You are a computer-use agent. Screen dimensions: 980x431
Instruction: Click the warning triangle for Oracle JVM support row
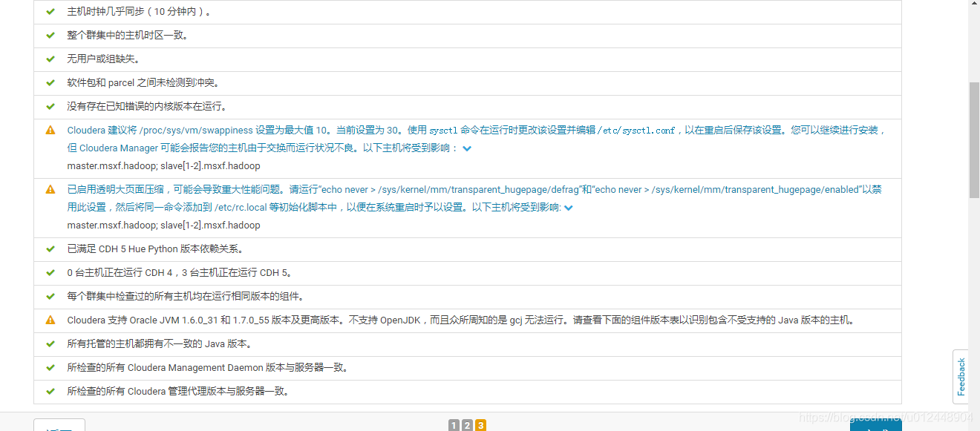(50, 320)
